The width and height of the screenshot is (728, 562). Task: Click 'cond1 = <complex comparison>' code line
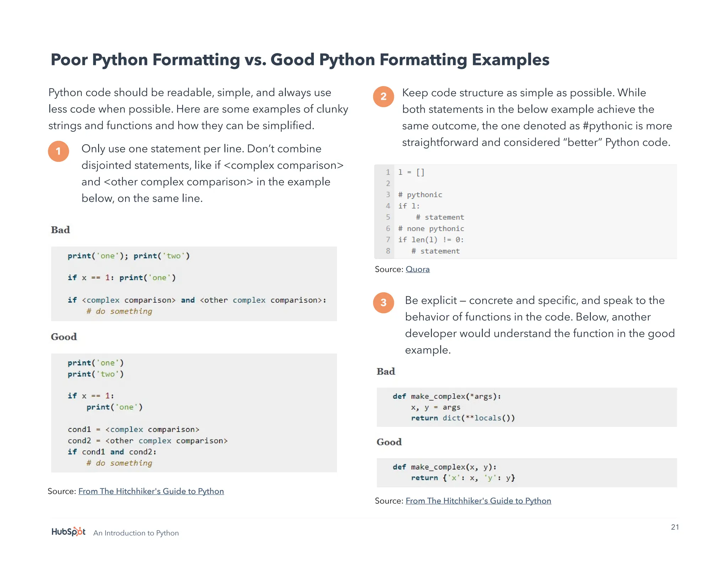[x=133, y=429]
